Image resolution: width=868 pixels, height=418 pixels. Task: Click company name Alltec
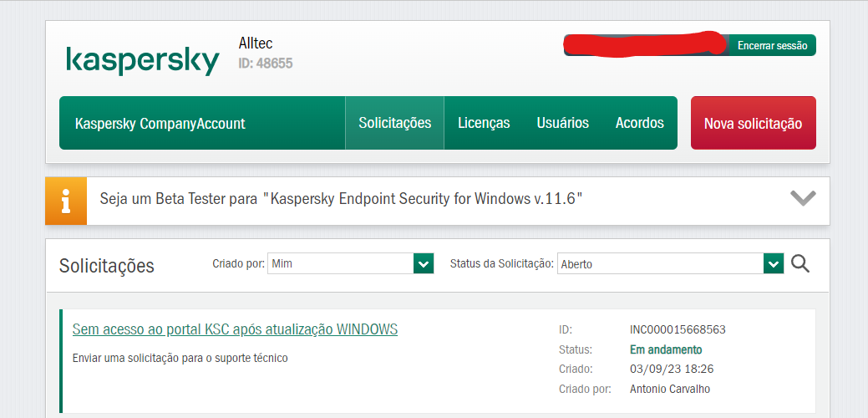point(255,43)
